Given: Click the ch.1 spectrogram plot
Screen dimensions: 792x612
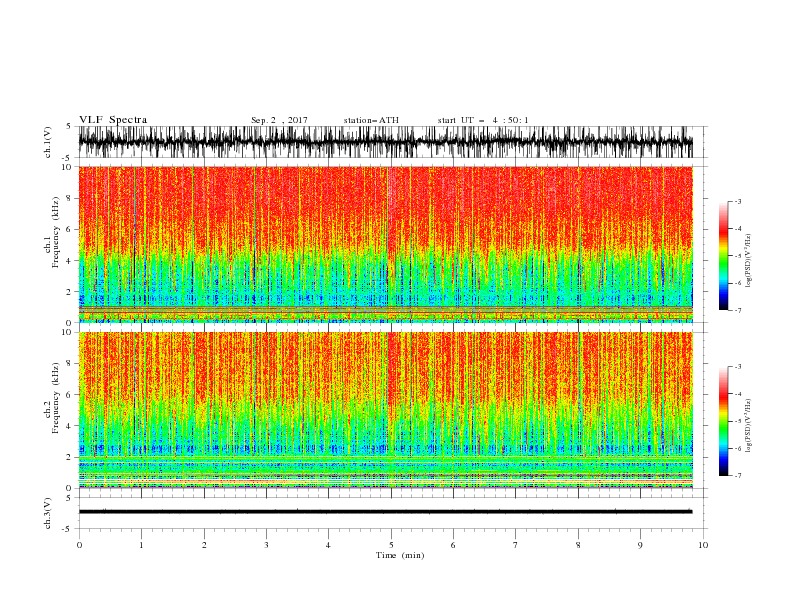Looking at the screenshot, I should click(x=385, y=244).
